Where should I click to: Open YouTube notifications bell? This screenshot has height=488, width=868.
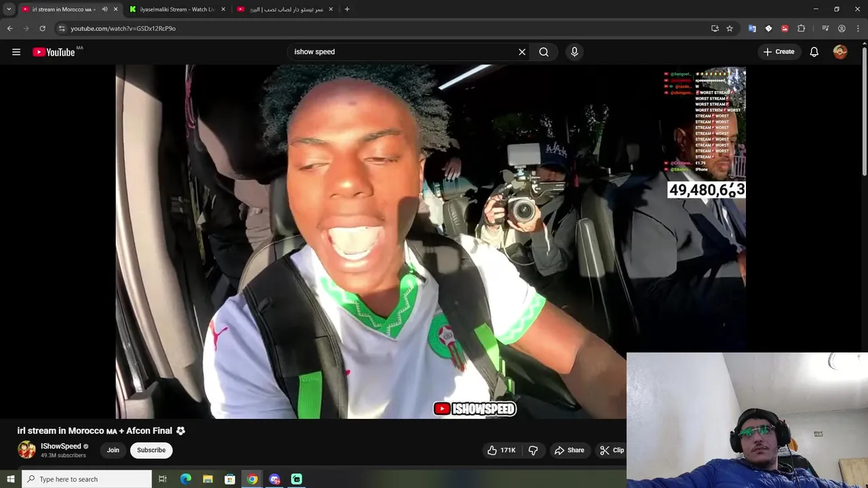(x=814, y=52)
